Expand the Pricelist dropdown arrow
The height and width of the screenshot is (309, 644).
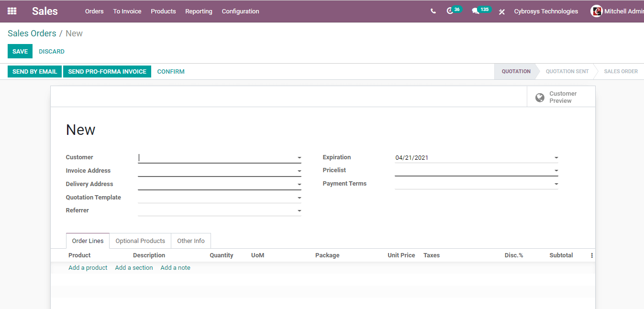click(x=556, y=171)
